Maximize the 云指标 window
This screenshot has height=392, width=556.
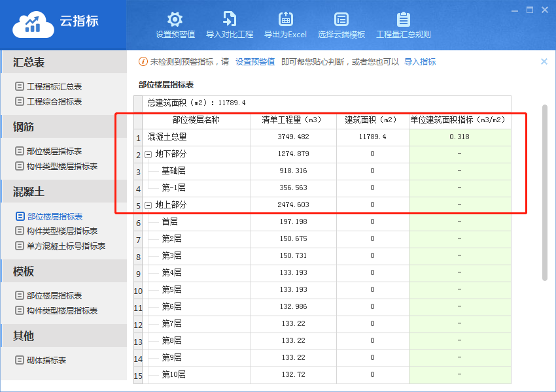tap(530, 10)
